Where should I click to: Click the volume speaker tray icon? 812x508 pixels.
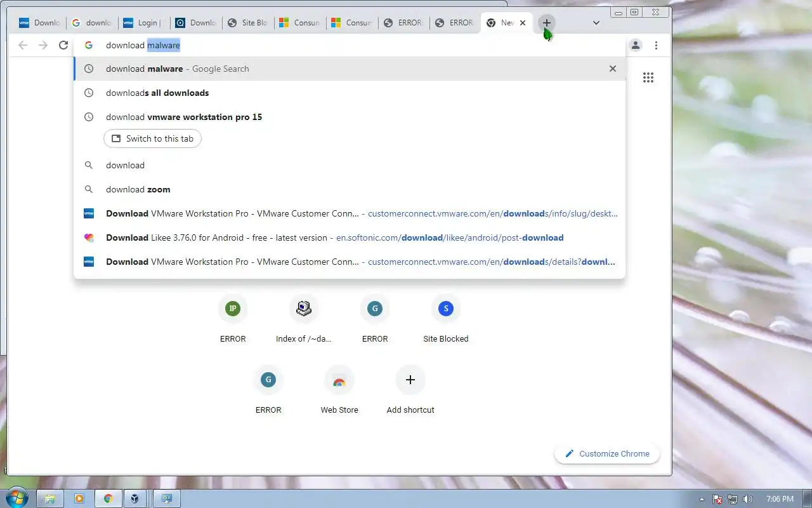[x=748, y=499]
